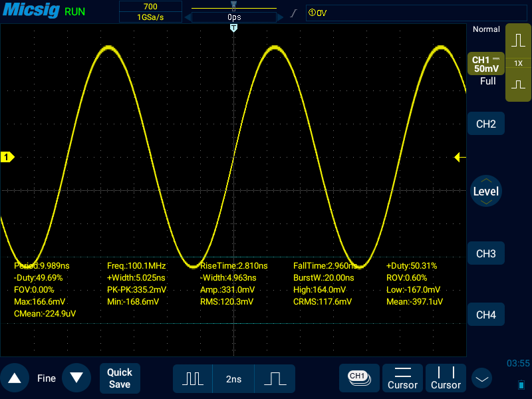
Task: Select the BurstW.:20.00ns measurement
Action: pos(324,278)
